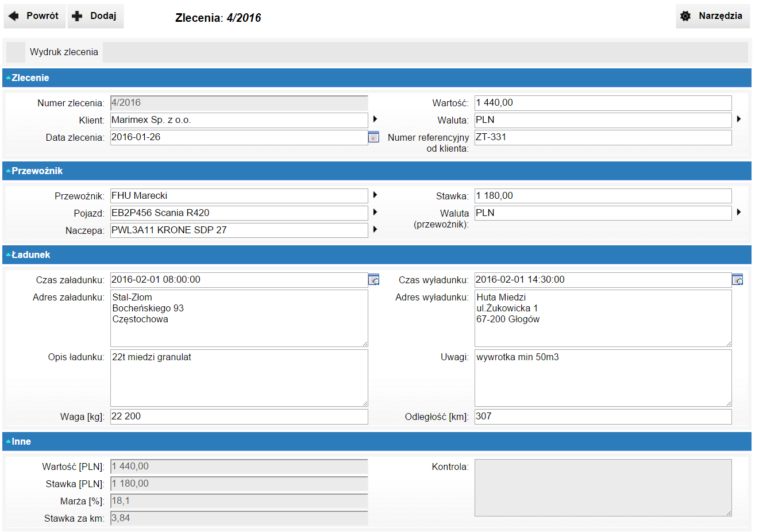
Task: Click the Dodaj plus button
Action: point(95,16)
